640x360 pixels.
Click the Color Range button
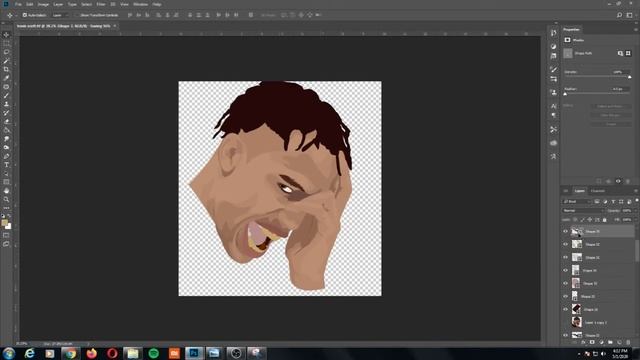611,116
